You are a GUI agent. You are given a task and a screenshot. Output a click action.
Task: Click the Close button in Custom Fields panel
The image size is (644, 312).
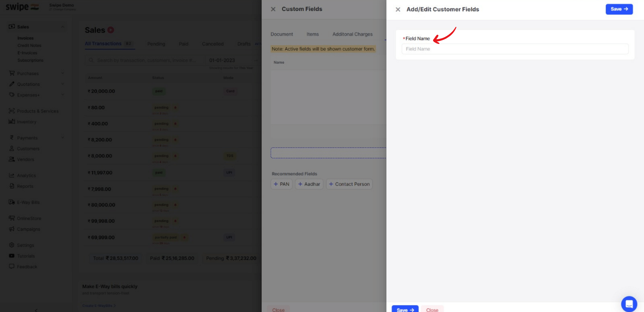pyautogui.click(x=278, y=309)
